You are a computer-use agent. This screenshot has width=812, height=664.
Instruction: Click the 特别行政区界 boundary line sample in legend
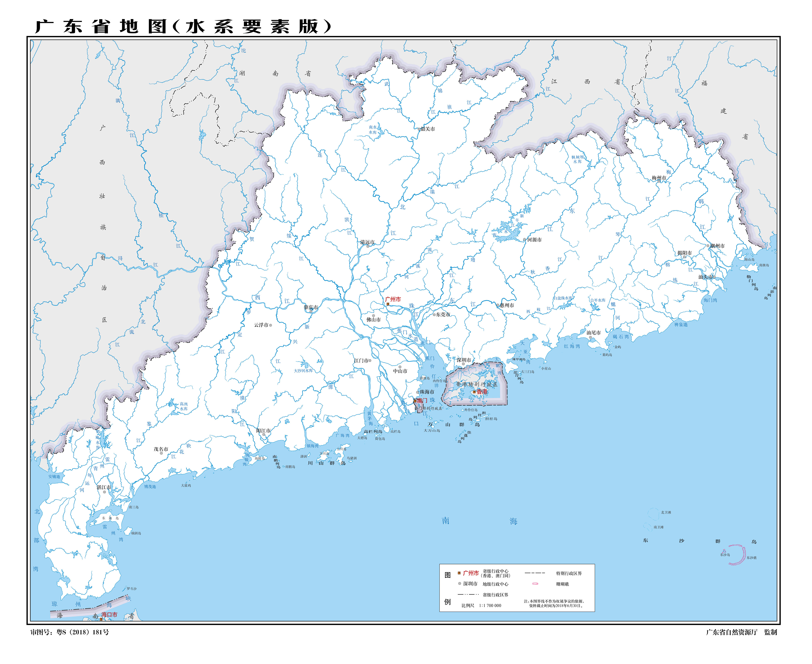tap(535, 573)
